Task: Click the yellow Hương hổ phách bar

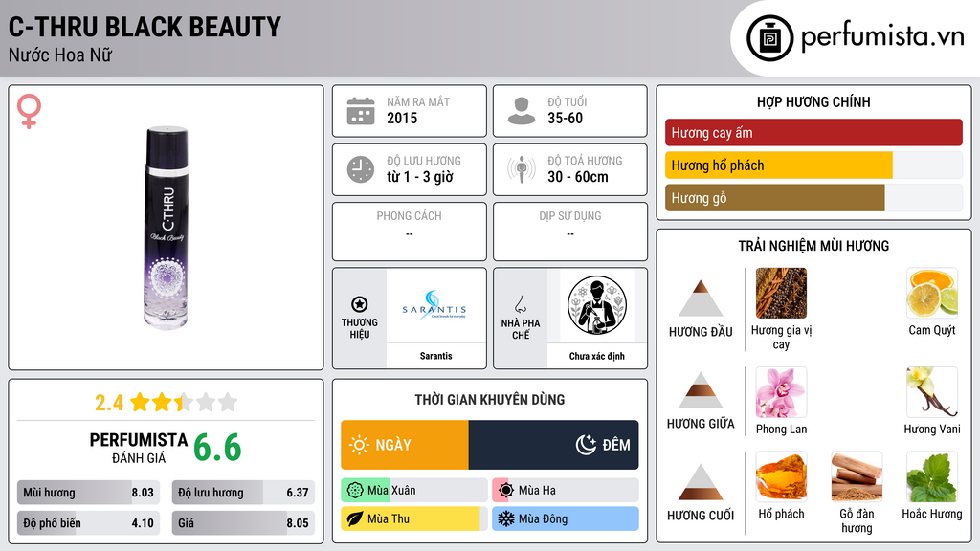Action: point(779,165)
